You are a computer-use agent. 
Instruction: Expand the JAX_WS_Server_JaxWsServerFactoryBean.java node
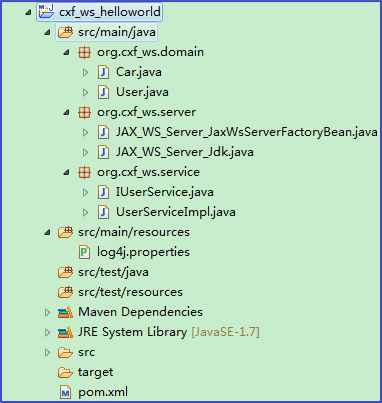(85, 132)
